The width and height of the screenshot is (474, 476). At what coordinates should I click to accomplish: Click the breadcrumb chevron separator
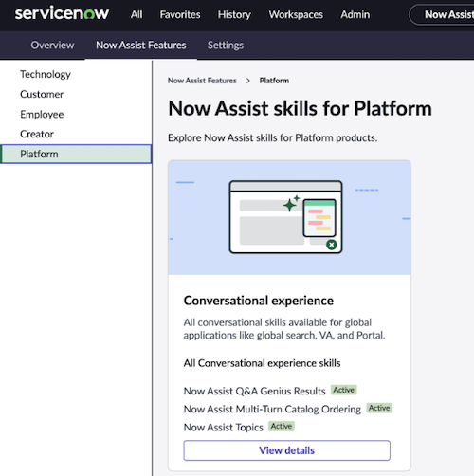point(248,81)
